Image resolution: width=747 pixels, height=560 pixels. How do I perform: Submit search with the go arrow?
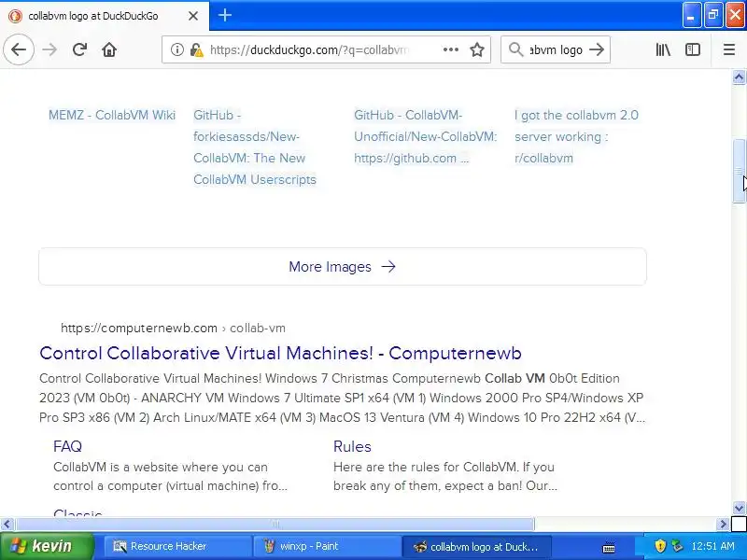click(x=597, y=49)
